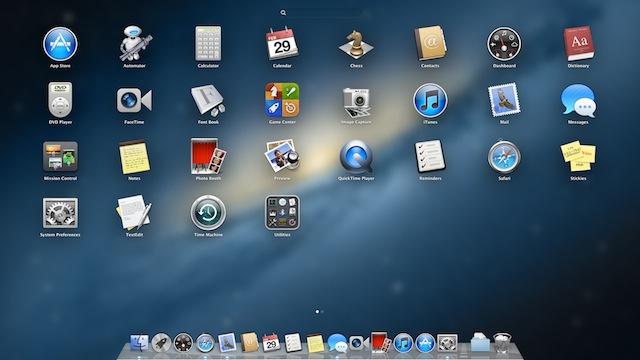
Task: Open Finder in the Dock
Action: tap(139, 343)
